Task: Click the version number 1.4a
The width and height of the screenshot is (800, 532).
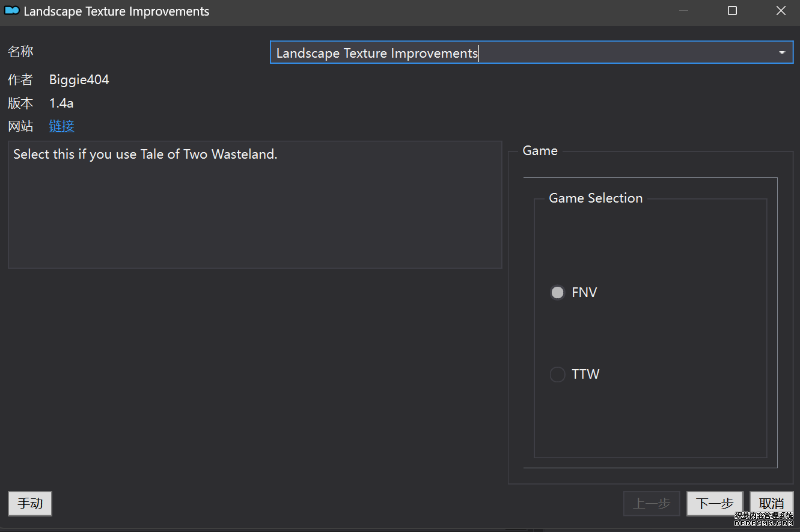Action: pos(61,103)
